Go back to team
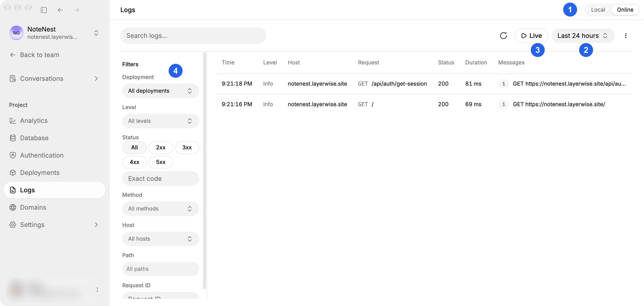Image resolution: width=644 pixels, height=306 pixels. pyautogui.click(x=34, y=55)
